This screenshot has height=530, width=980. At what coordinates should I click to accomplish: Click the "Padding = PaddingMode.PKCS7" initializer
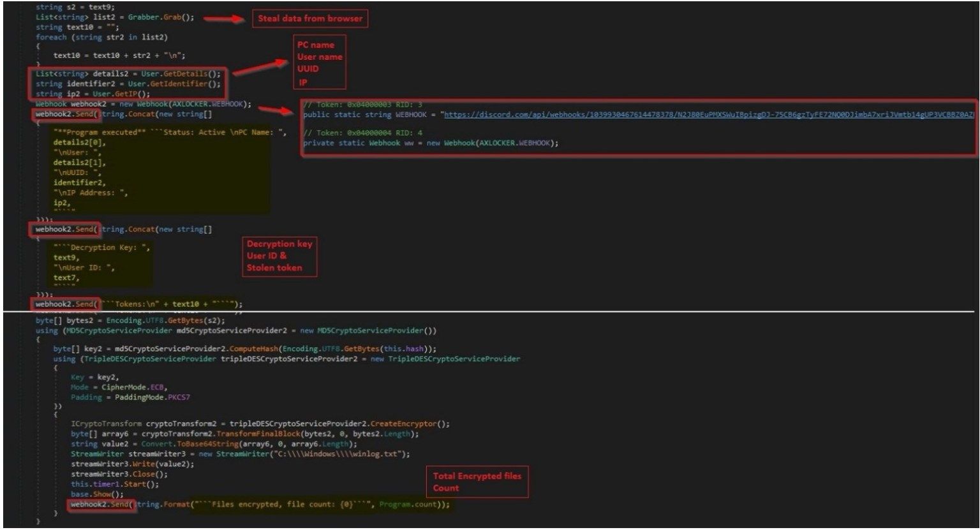tap(131, 397)
